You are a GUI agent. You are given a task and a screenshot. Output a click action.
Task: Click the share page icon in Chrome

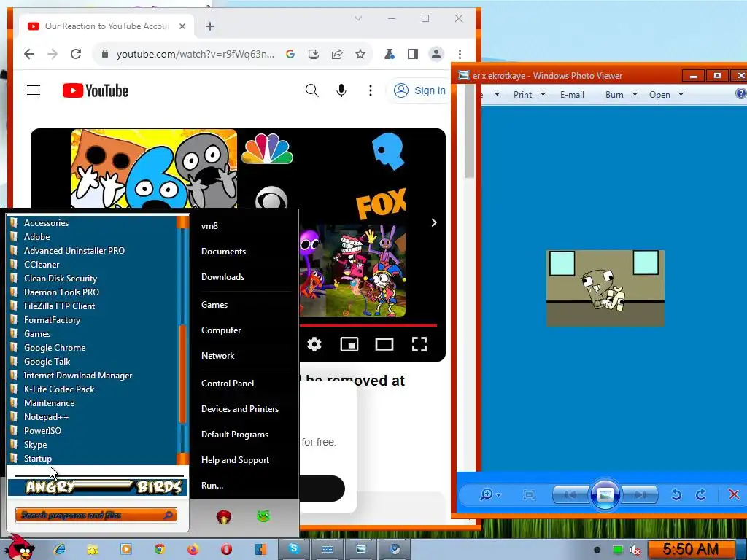tap(337, 54)
